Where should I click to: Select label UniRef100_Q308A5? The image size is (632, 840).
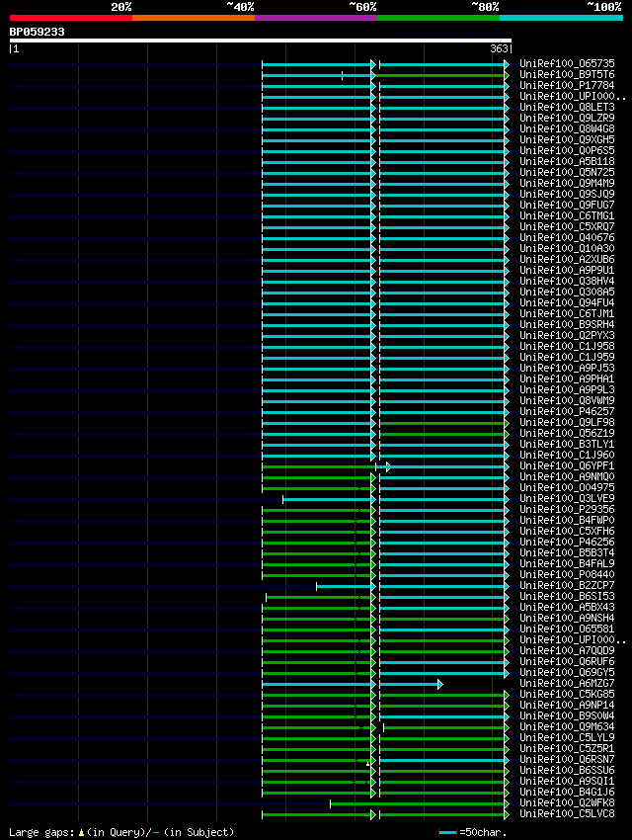(x=567, y=292)
